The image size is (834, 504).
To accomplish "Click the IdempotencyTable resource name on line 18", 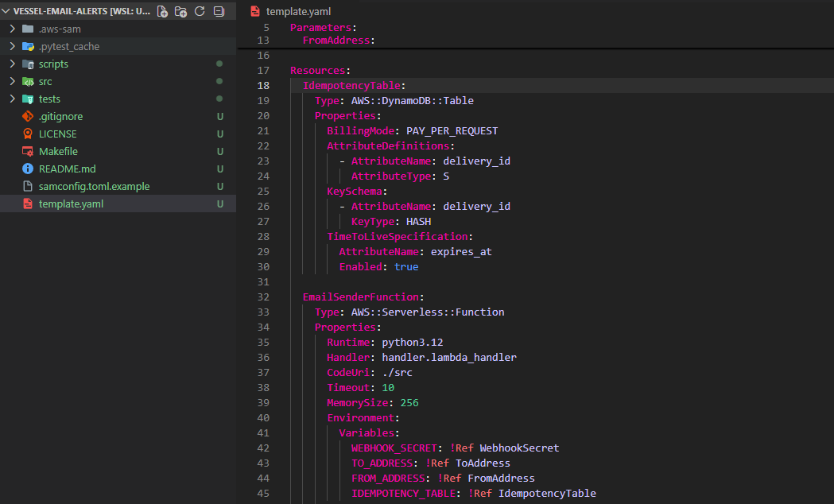I will 351,86.
